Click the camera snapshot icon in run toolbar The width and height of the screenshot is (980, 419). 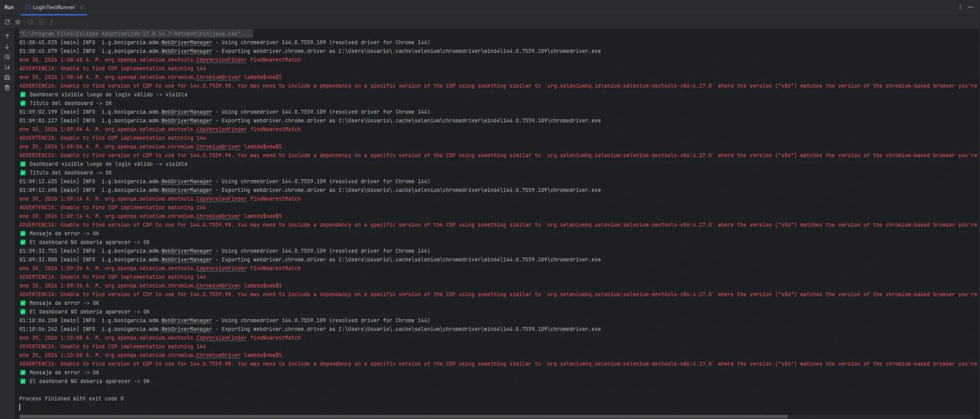[30, 22]
